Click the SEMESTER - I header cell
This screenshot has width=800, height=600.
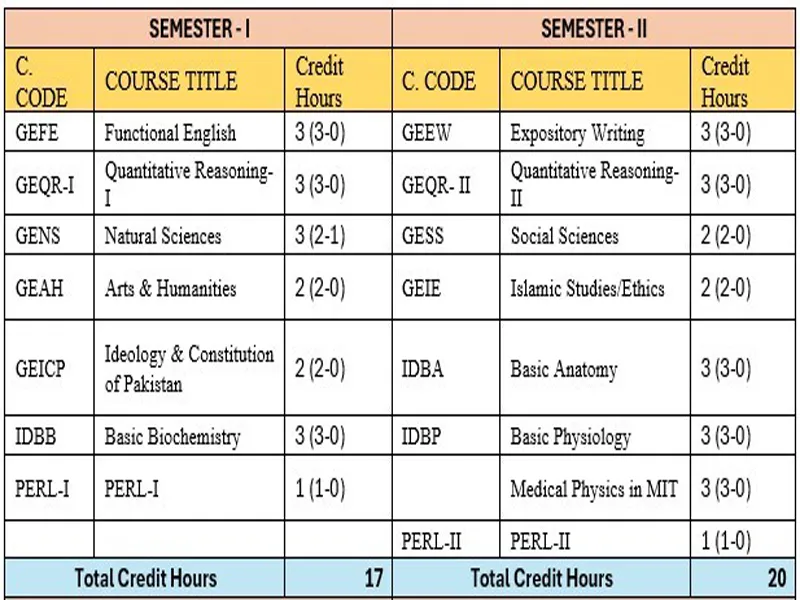point(198,29)
